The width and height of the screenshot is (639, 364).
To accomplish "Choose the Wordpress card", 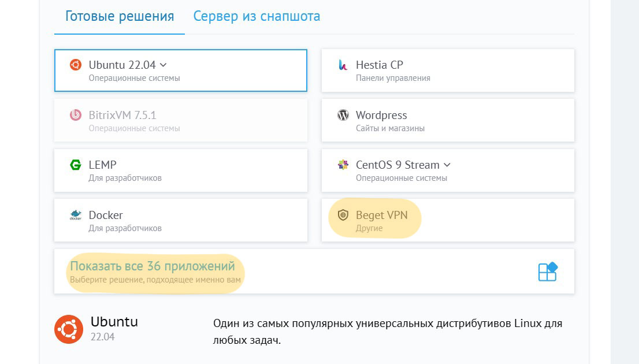I will pyautogui.click(x=448, y=120).
